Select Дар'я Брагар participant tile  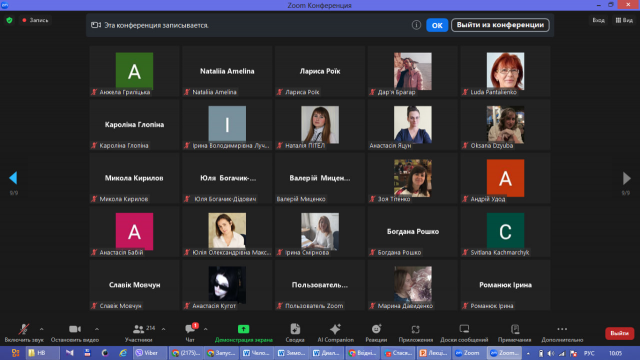(413, 71)
